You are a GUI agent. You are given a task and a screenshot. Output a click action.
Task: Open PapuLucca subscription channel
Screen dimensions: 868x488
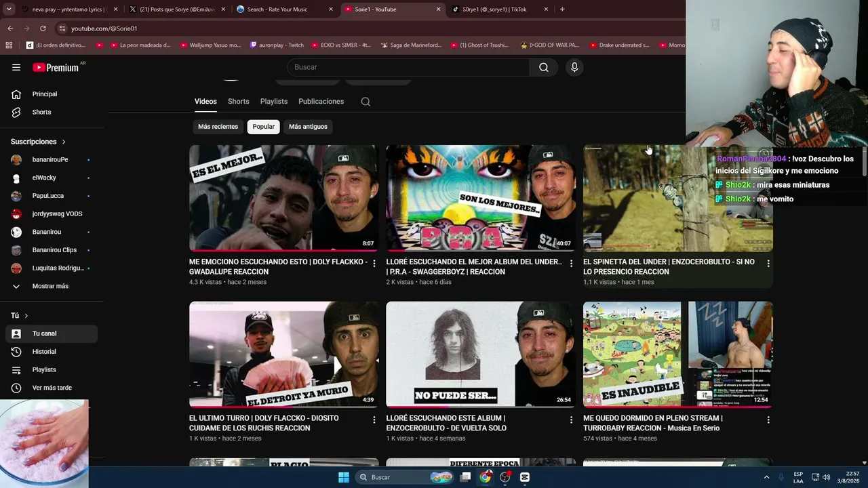52,196
